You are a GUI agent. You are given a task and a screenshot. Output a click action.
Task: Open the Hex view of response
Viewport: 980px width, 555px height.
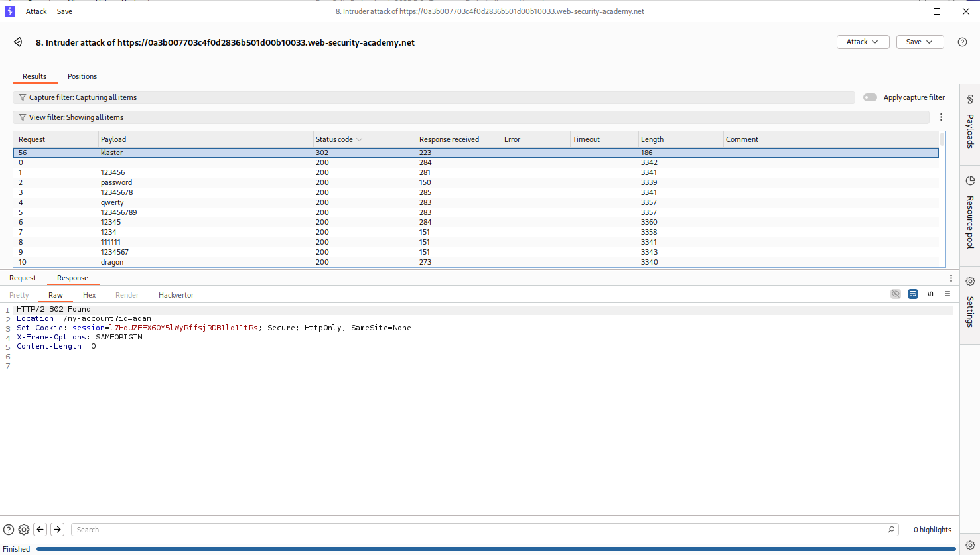89,295
